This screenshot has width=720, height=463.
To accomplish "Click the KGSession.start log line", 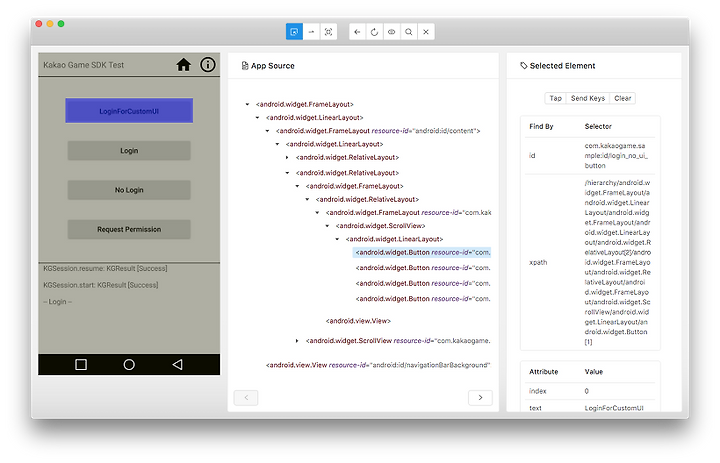I will (x=101, y=285).
